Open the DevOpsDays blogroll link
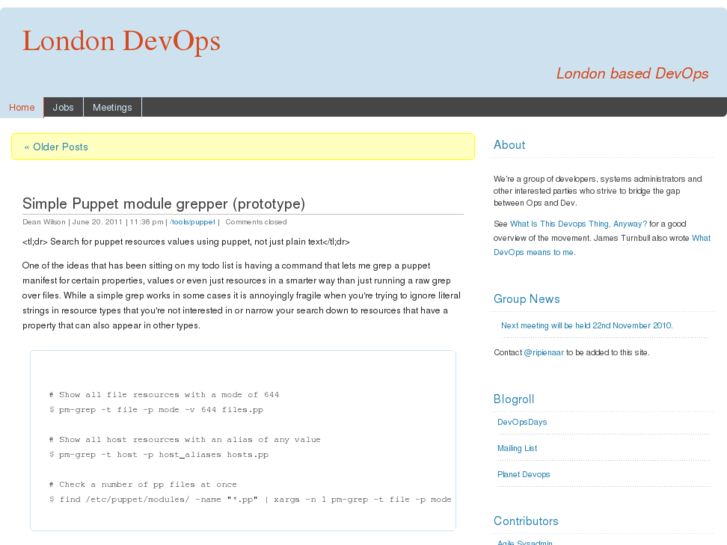727x545 pixels. pos(522,422)
